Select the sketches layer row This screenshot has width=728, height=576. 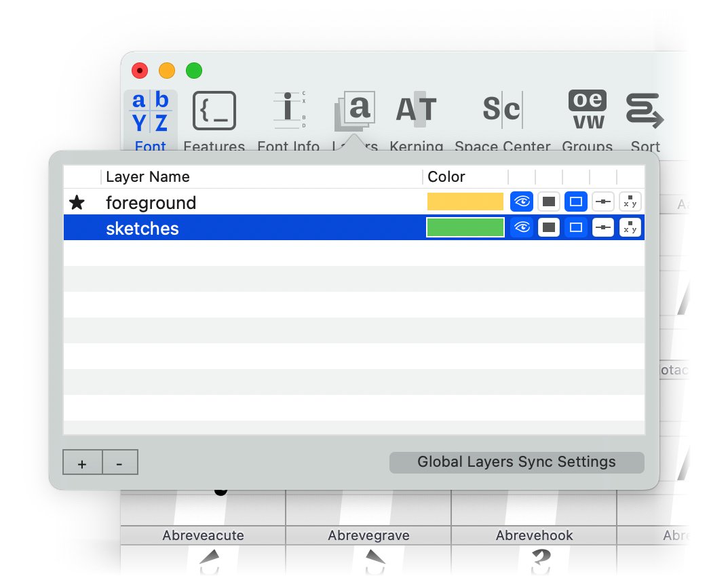coord(353,227)
